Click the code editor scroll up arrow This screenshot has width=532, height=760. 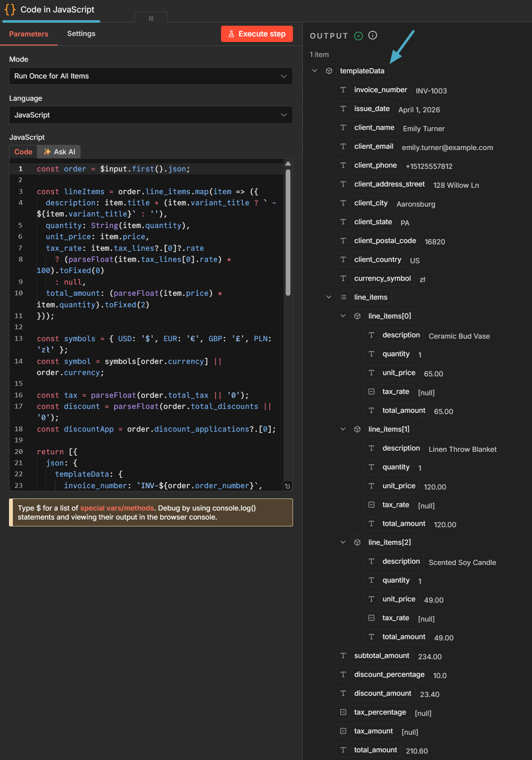288,164
